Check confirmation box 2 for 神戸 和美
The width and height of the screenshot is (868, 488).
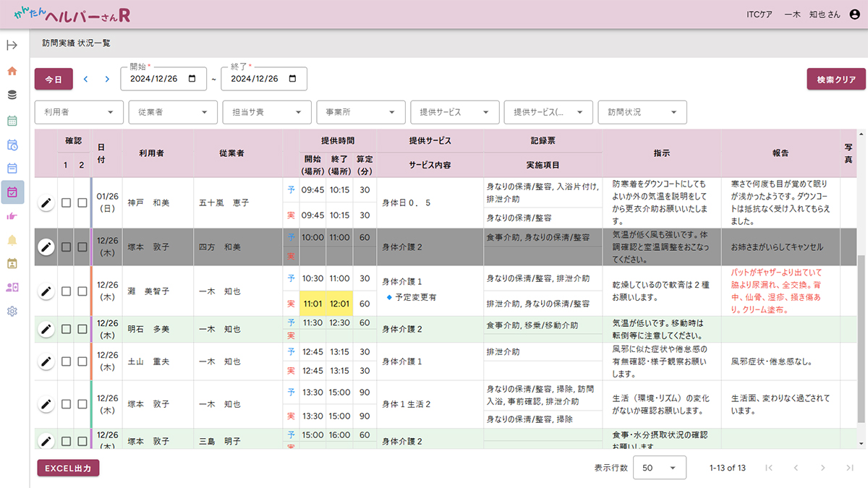point(82,203)
